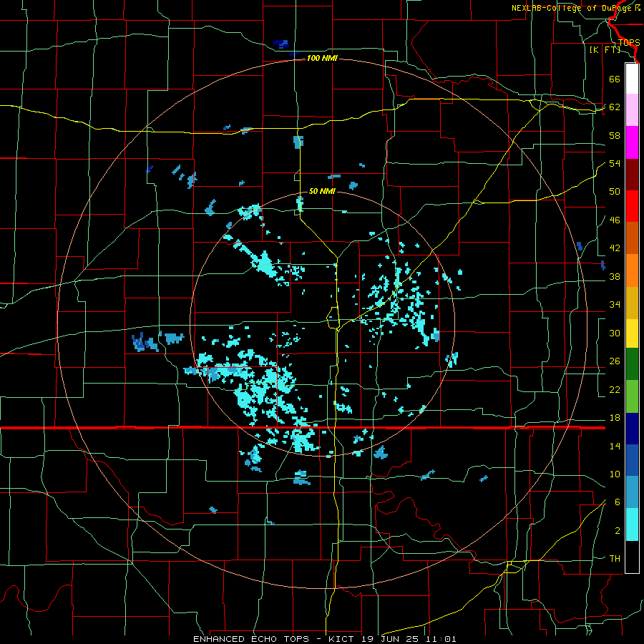Click the 'TOPS' legend title

[x=629, y=43]
